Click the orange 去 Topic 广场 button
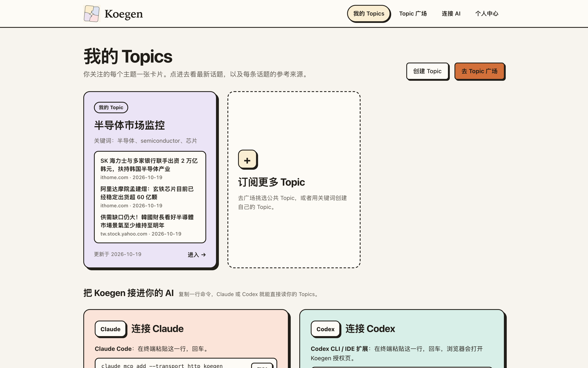The width and height of the screenshot is (588, 368). pos(479,71)
